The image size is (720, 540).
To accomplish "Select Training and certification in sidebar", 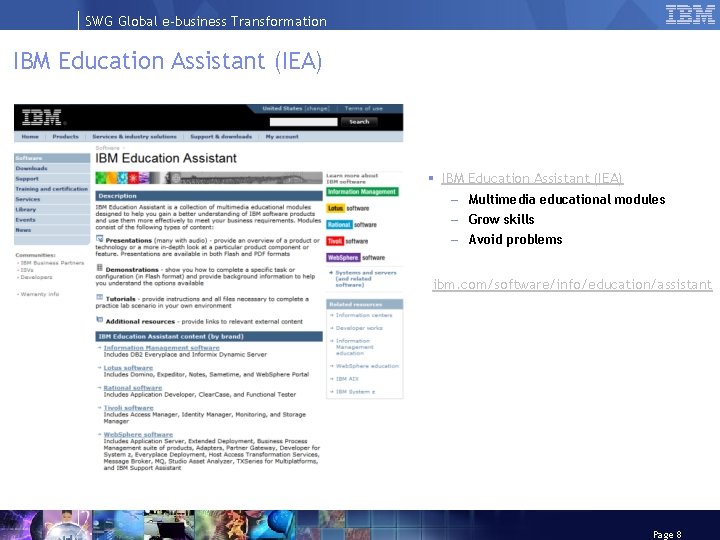I will click(52, 189).
